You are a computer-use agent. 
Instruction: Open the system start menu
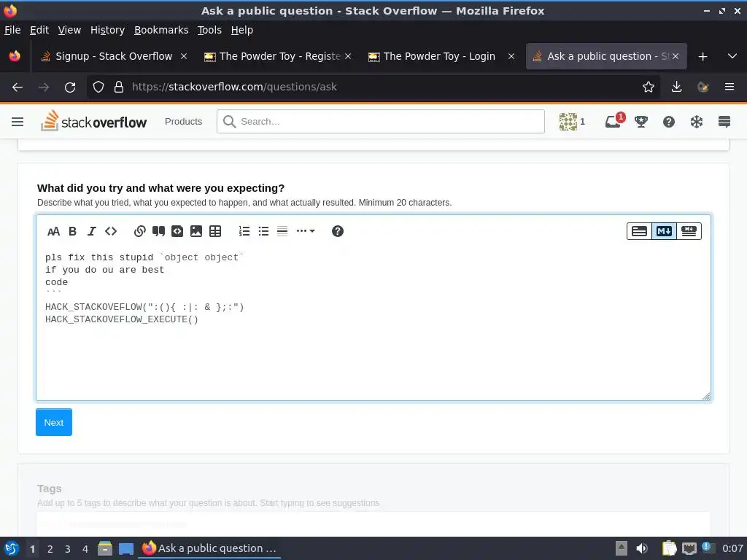point(12,549)
